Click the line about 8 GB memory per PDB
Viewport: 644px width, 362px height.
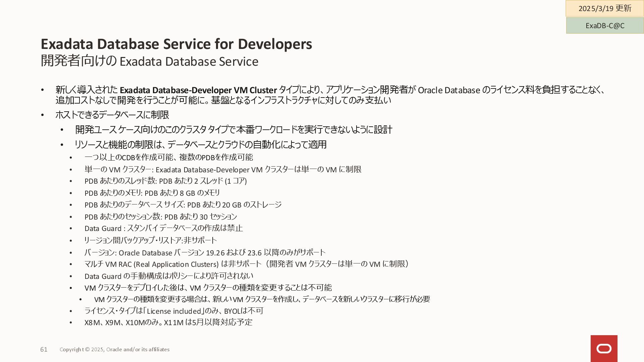pyautogui.click(x=152, y=193)
